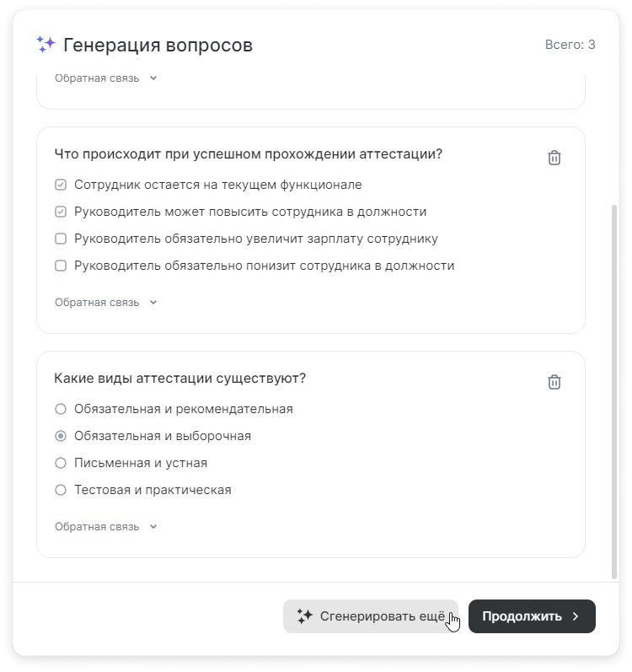Expand Обратная связь under successful attestation question

(x=106, y=303)
